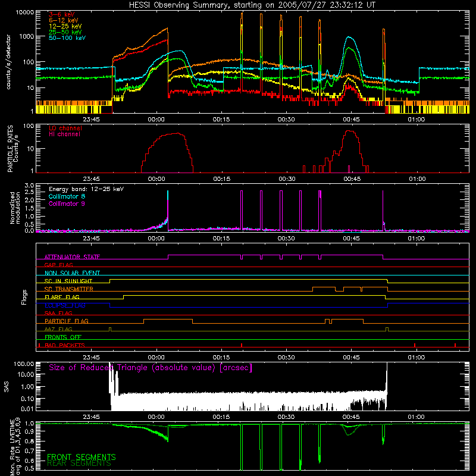Click the 'Size of Reduced Triangle' SAS caption

[151, 368]
